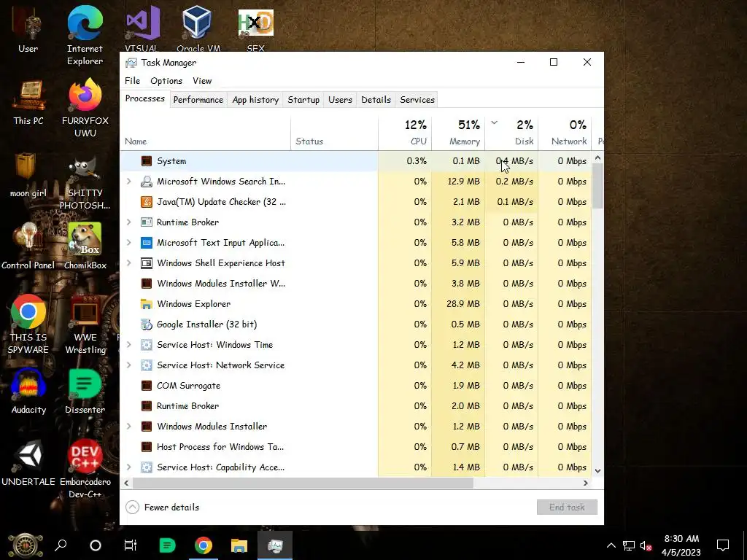Image resolution: width=747 pixels, height=560 pixels.
Task: Expand Service Host: Capability Access group
Action: (x=128, y=467)
